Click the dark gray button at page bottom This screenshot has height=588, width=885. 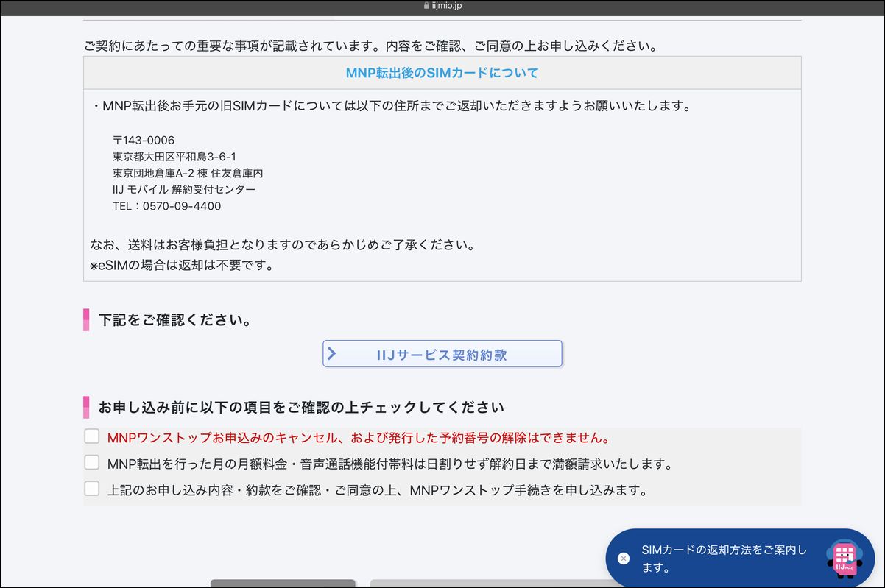[x=283, y=584]
